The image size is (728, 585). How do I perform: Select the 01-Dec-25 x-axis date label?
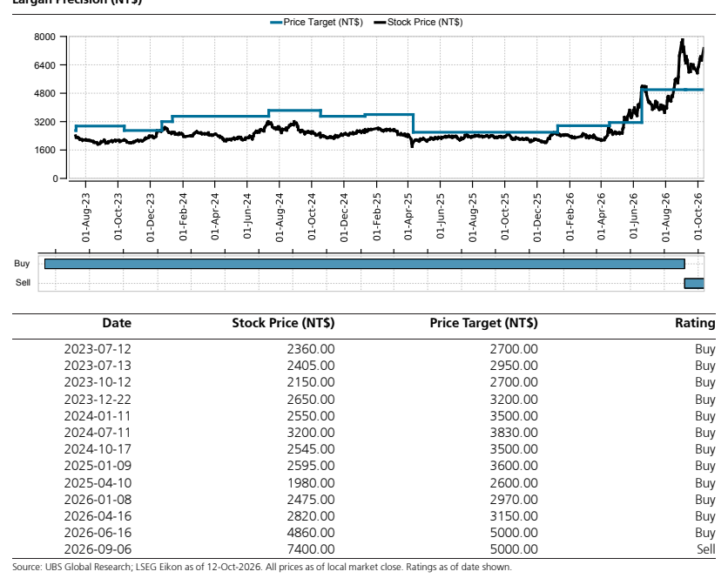(537, 218)
